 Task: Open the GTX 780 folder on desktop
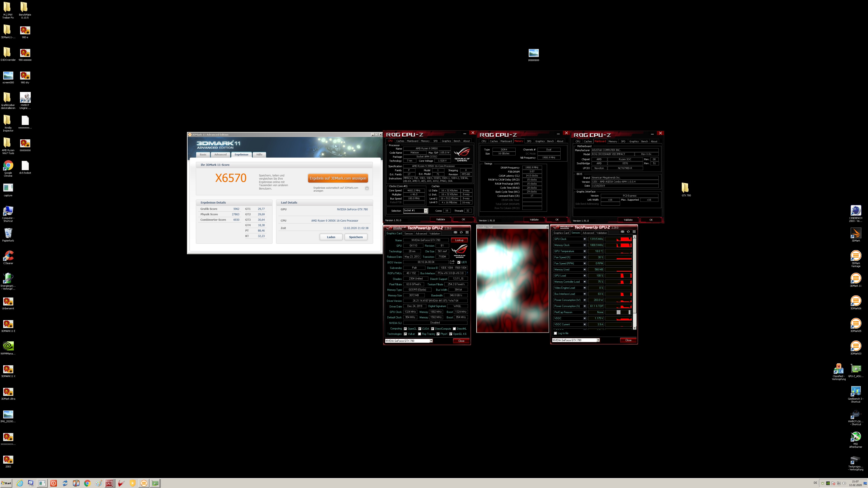point(686,190)
